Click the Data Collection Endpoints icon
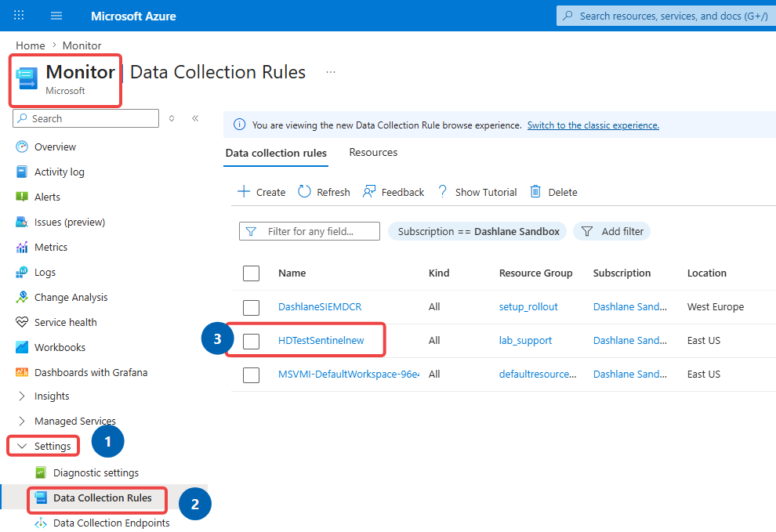 pyautogui.click(x=41, y=523)
